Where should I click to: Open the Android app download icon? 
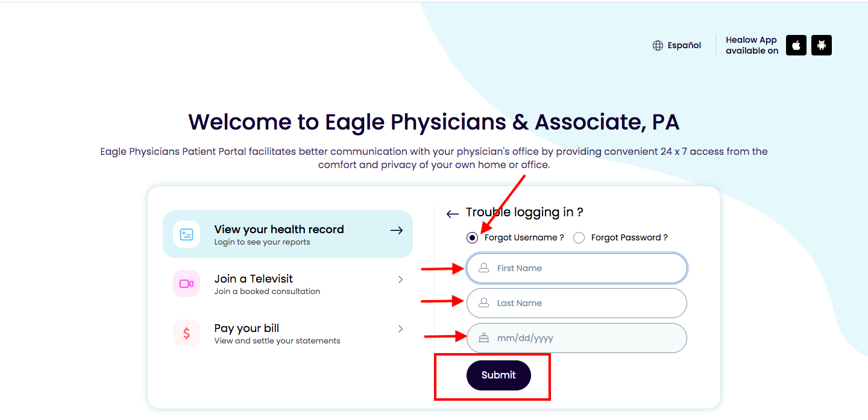[x=822, y=45]
